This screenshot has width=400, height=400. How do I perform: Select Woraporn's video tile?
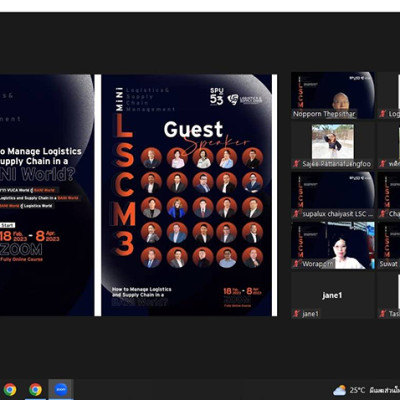[x=333, y=245]
